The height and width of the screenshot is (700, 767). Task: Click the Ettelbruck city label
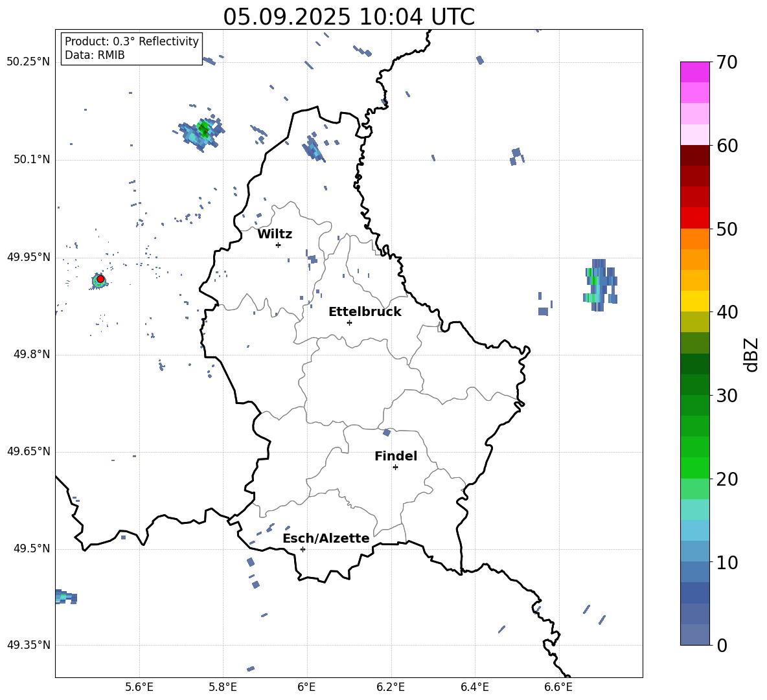pos(365,312)
